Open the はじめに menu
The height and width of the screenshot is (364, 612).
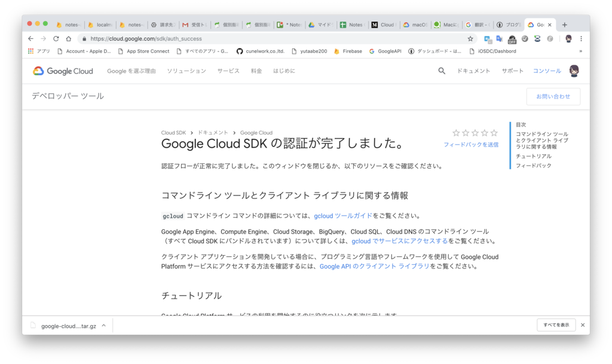(x=284, y=71)
